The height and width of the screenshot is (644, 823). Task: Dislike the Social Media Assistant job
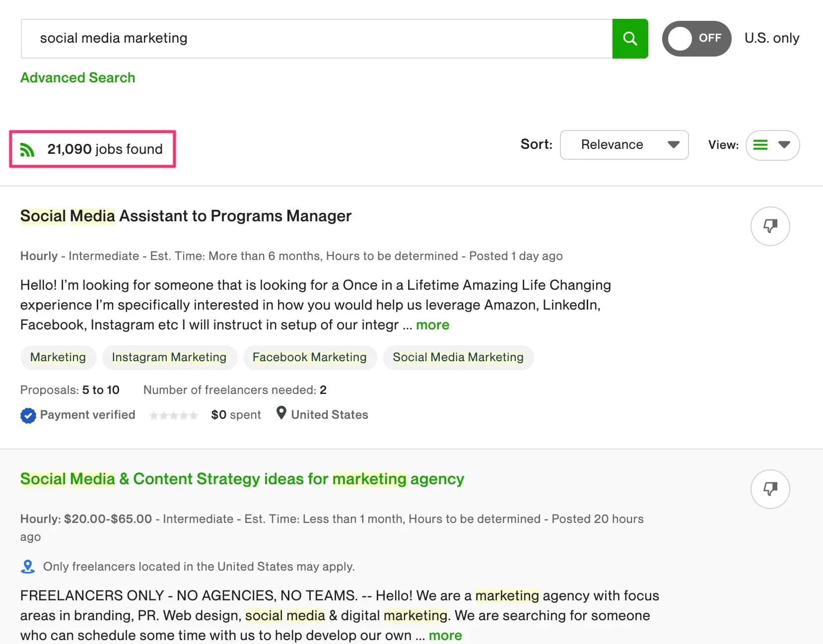[770, 226]
